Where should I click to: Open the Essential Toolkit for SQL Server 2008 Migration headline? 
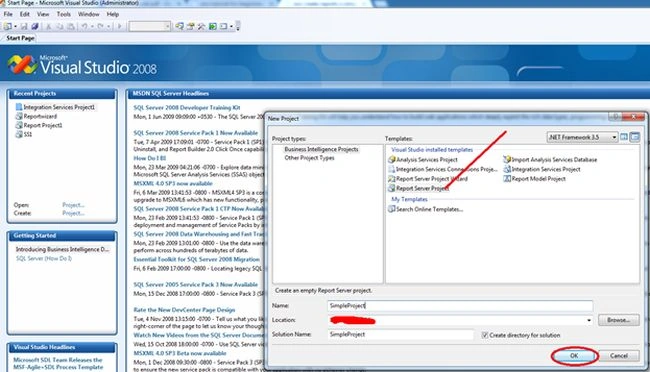[196, 259]
